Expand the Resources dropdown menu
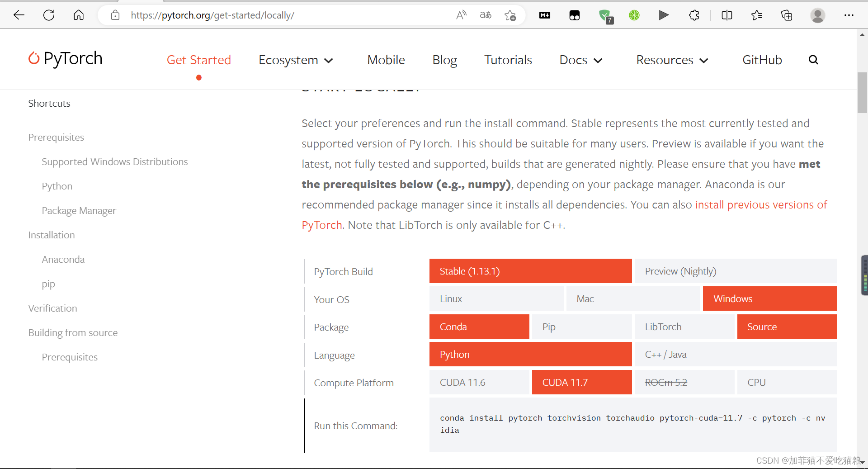The width and height of the screenshot is (868, 469). coord(672,60)
